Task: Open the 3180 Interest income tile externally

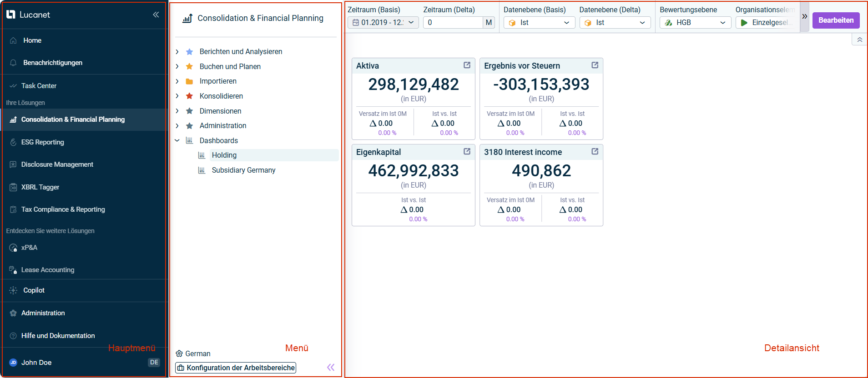Action: point(595,152)
